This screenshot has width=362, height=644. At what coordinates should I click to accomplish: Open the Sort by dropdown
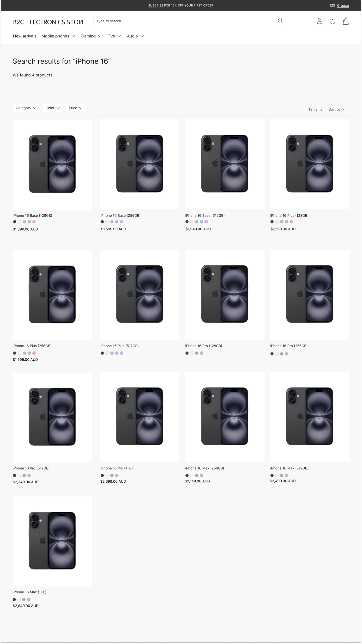pyautogui.click(x=337, y=109)
